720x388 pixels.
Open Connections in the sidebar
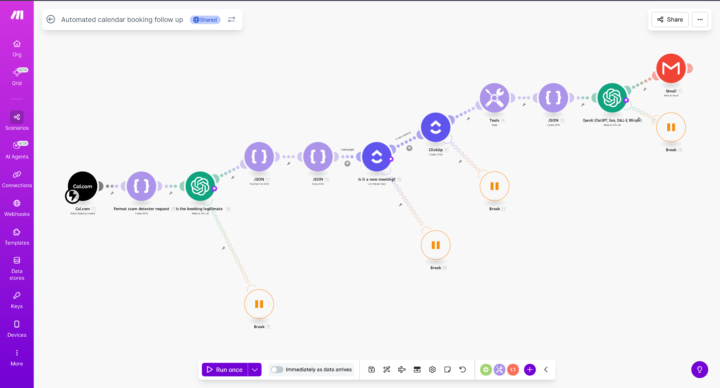(17, 179)
